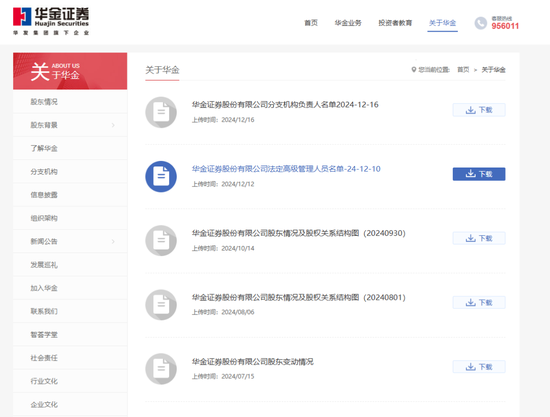Open 投资者教育 navigation menu
Viewport: 550px width, 417px height.
395,23
